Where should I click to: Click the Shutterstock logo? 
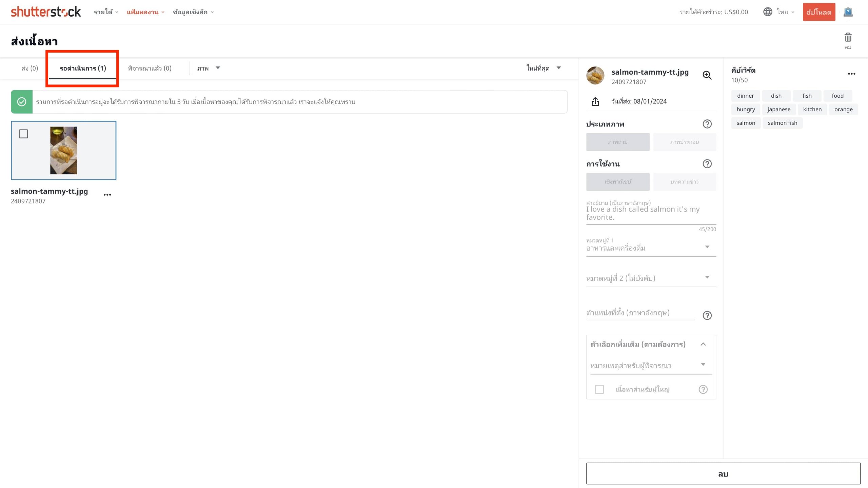[x=46, y=12]
